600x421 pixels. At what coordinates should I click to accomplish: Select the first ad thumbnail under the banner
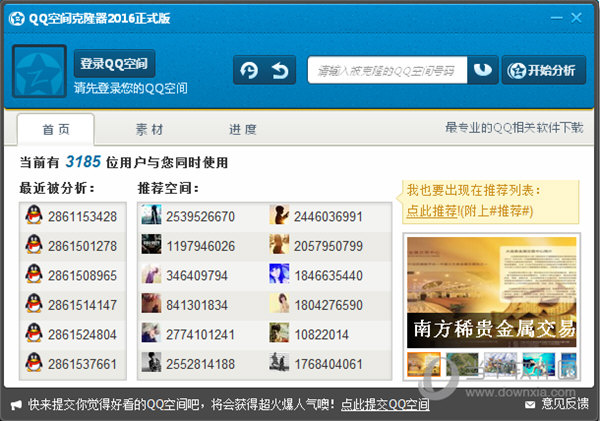pos(423,363)
